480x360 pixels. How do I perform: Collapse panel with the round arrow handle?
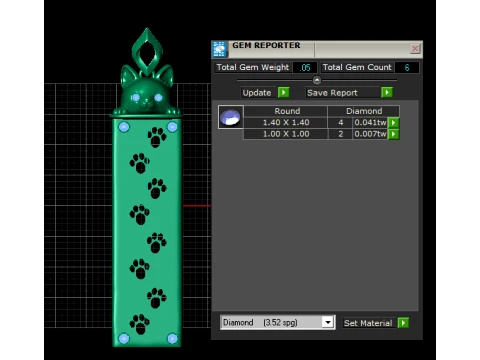[317, 80]
